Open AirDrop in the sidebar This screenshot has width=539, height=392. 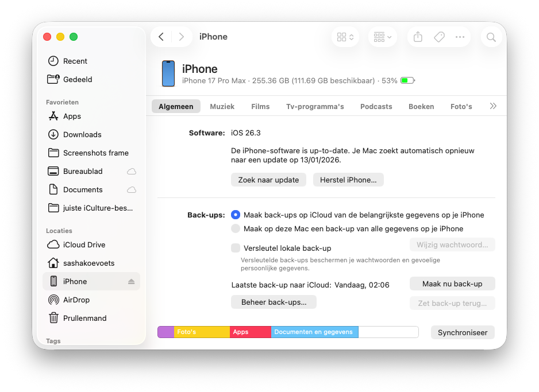pyautogui.click(x=76, y=300)
